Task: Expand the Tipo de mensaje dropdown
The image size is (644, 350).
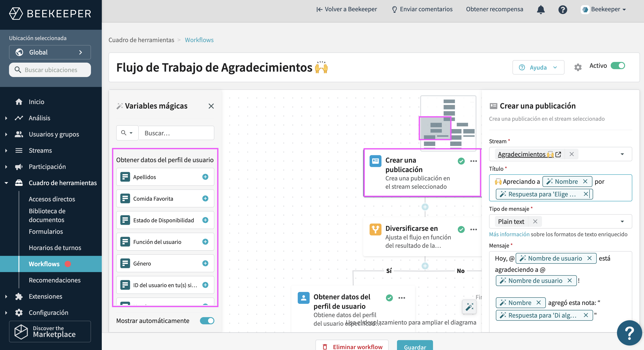Action: tap(622, 221)
